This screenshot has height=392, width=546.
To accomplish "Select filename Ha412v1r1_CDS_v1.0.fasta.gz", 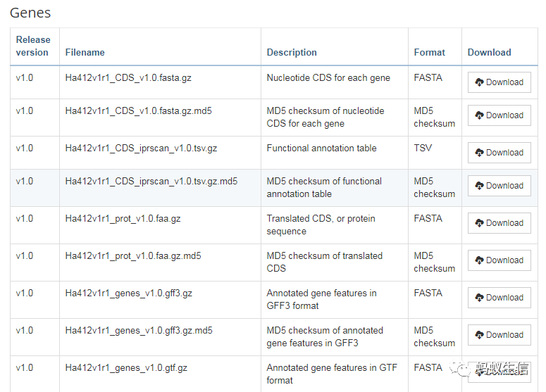I will [x=128, y=77].
